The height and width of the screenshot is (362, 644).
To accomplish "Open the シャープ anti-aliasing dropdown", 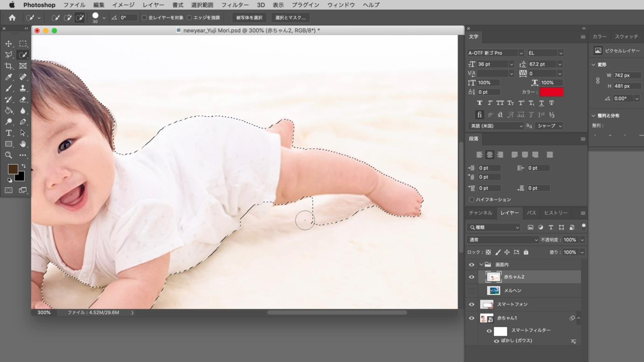I will coord(549,126).
